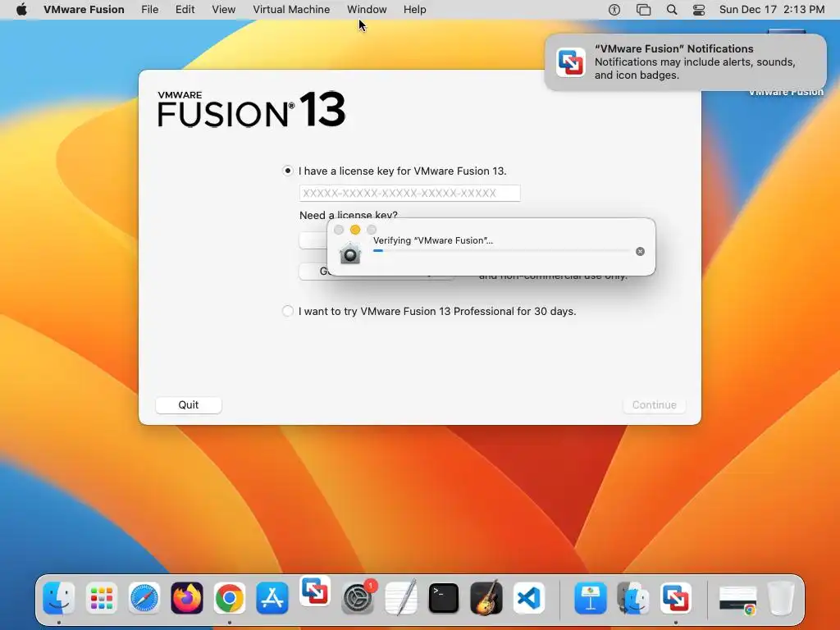840x630 pixels.
Task: Launch Visual Studio Code from the dock
Action: click(529, 598)
